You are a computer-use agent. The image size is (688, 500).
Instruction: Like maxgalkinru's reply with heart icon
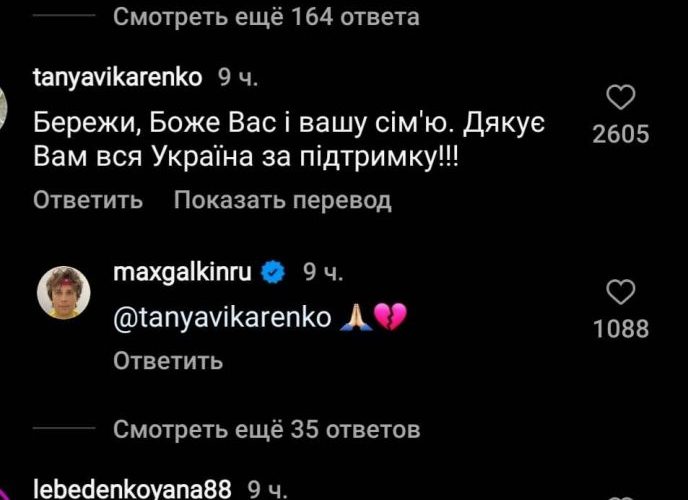click(x=620, y=292)
